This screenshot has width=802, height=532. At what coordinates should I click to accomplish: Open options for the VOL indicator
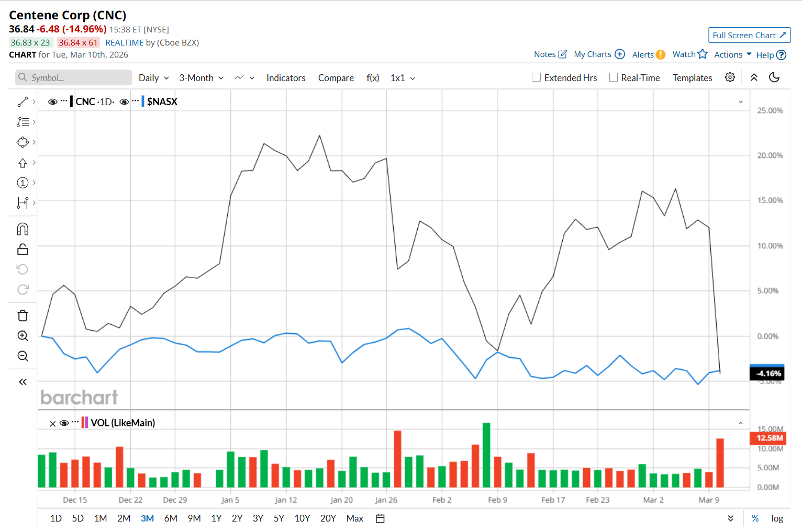click(x=75, y=422)
